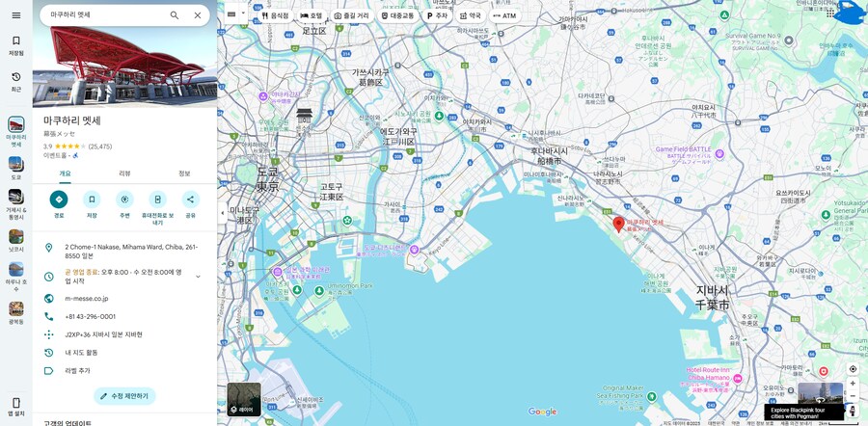
Task: Click the Survival Game No.9 marker
Action: [x=789, y=40]
